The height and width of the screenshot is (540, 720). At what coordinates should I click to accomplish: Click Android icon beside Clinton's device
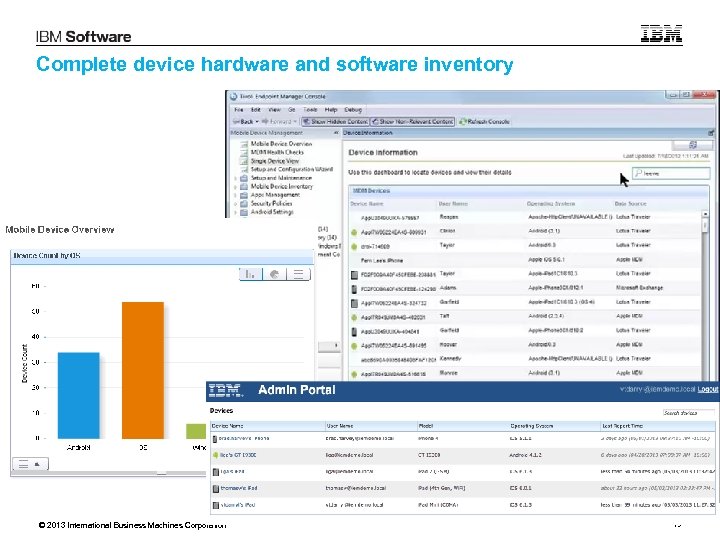coord(354,232)
